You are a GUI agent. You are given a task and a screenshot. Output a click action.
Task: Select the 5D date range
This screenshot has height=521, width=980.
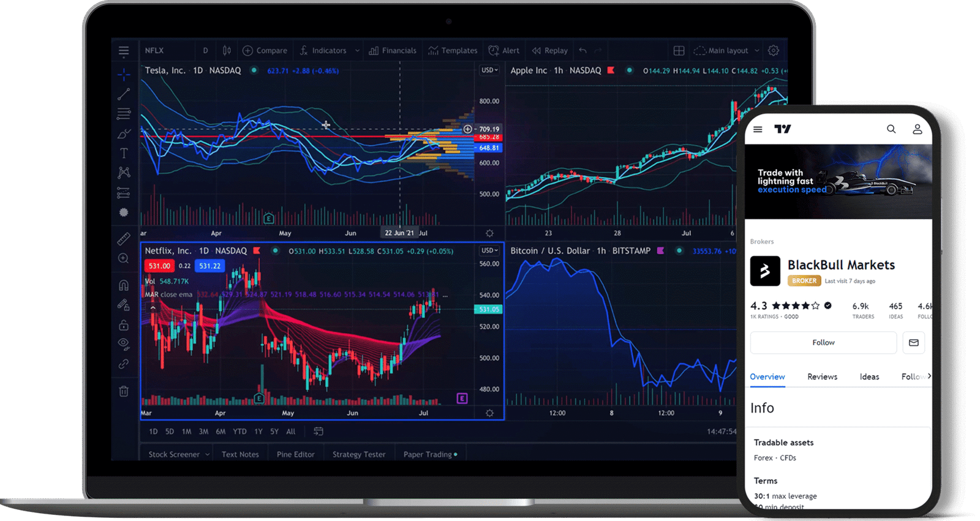point(170,432)
